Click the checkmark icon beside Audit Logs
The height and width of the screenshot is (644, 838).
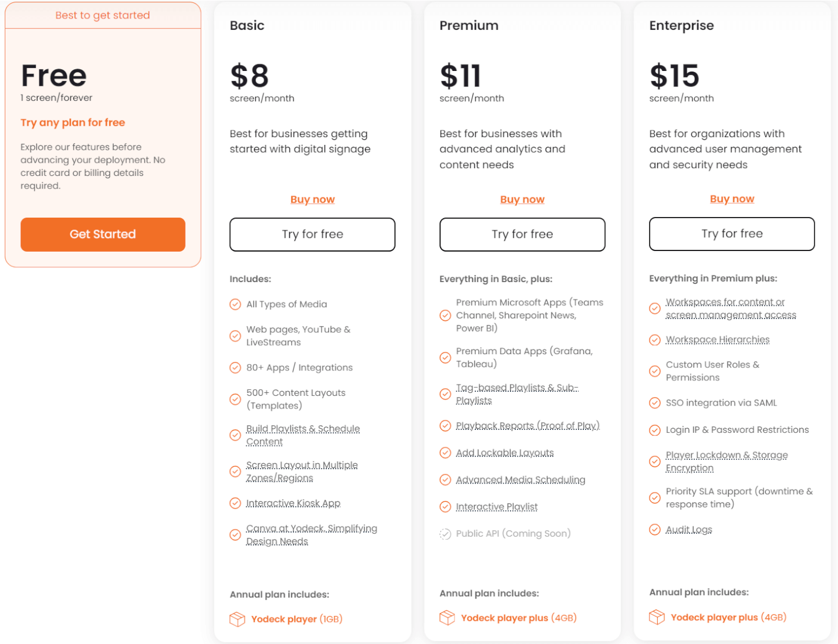click(x=655, y=530)
